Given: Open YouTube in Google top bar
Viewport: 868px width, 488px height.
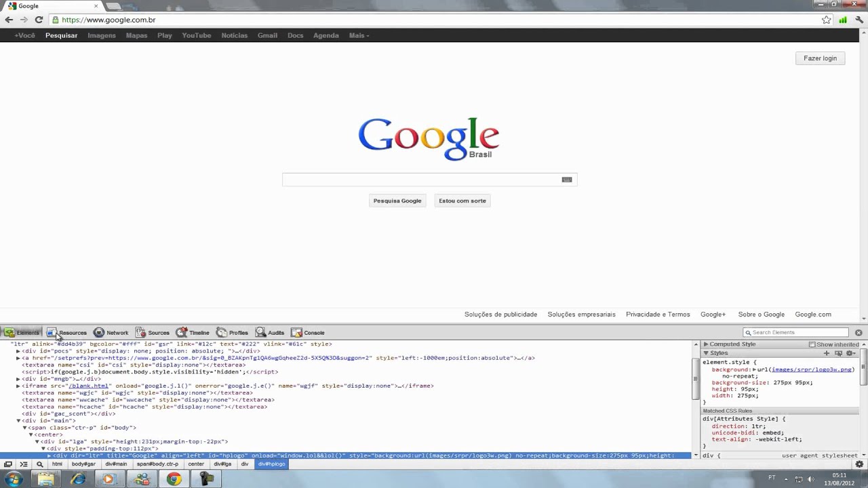Looking at the screenshot, I should tap(197, 35).
